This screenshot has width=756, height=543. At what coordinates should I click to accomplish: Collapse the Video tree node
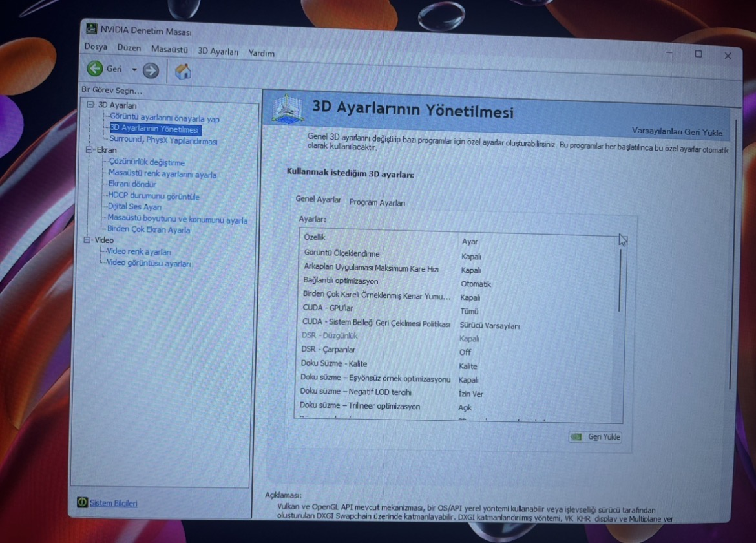click(87, 240)
